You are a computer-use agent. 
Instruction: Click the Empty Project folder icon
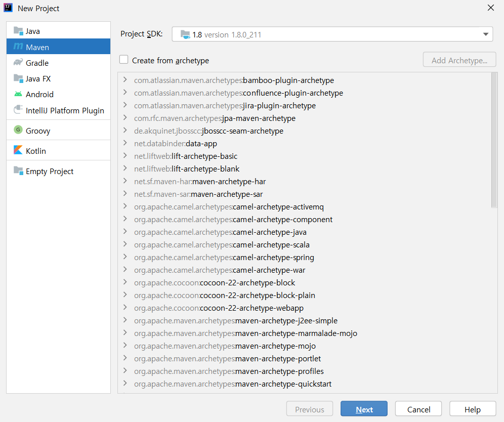[18, 171]
